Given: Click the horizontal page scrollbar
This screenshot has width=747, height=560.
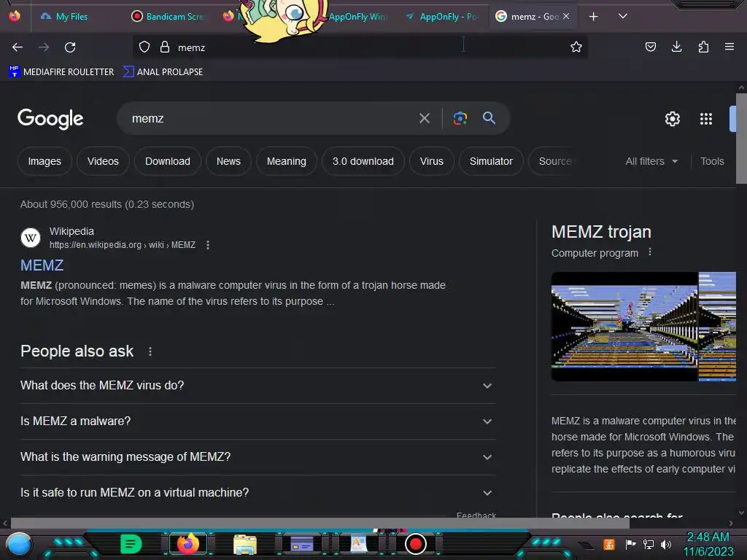Looking at the screenshot, I should (x=320, y=523).
